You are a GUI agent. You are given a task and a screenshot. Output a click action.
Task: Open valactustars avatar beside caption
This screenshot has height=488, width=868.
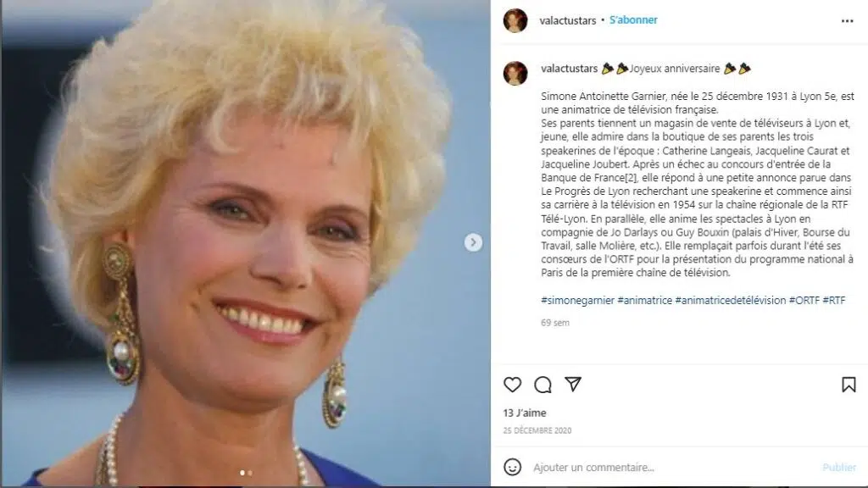point(515,73)
